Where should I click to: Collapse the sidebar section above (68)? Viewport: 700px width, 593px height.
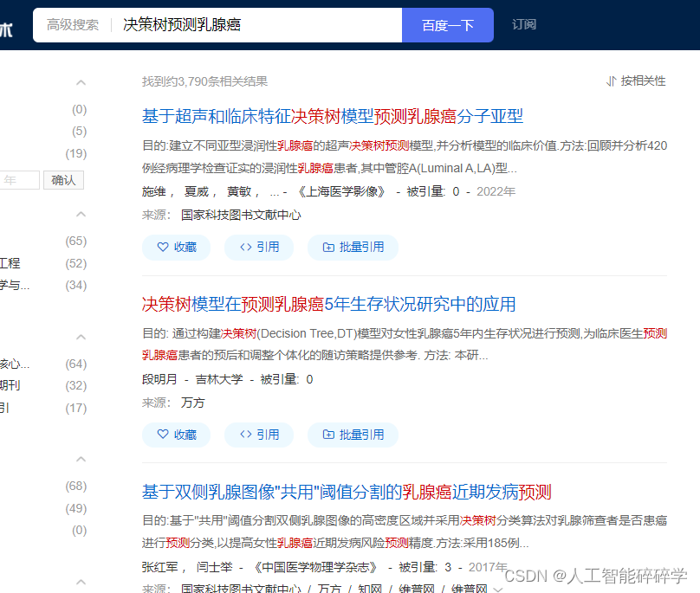click(x=81, y=459)
